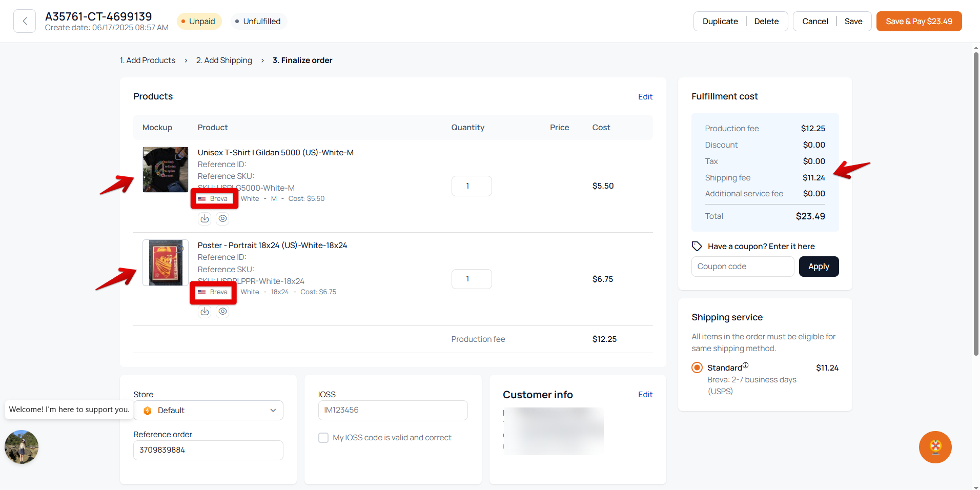This screenshot has width=980, height=490.
Task: Click the Coupon code input field
Action: point(742,267)
